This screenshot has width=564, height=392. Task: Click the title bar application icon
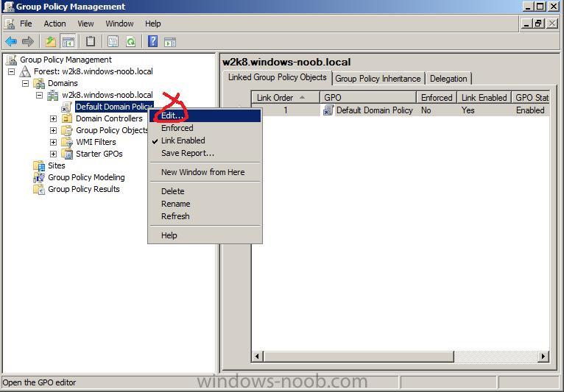pyautogui.click(x=9, y=7)
